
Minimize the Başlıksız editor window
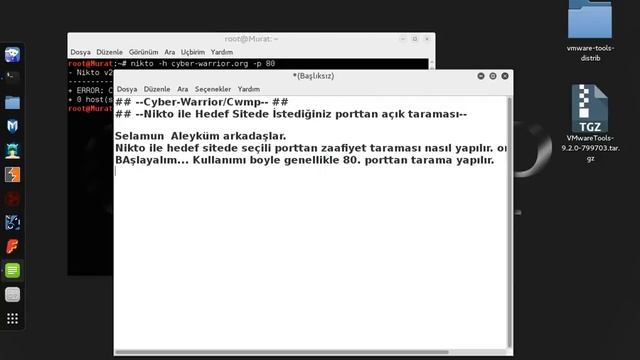(481, 76)
